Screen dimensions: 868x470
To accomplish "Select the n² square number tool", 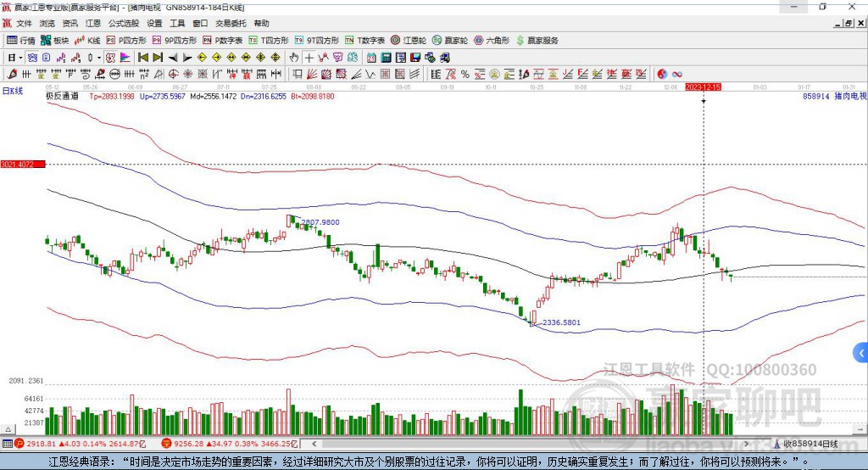I will 144,75.
